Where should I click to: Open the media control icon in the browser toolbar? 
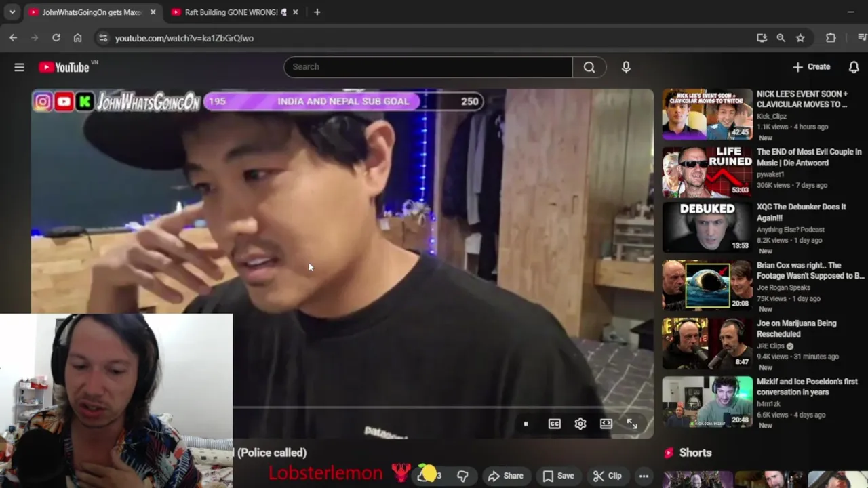(x=862, y=38)
